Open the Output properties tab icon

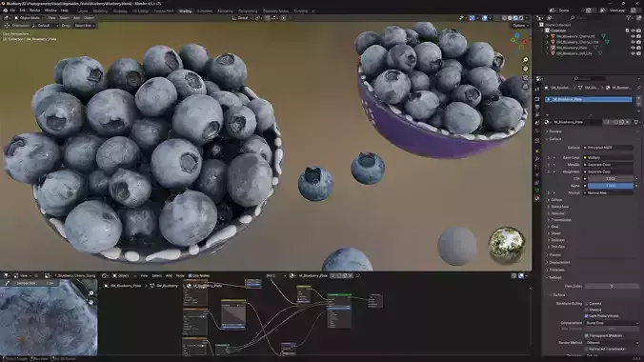[x=537, y=108]
